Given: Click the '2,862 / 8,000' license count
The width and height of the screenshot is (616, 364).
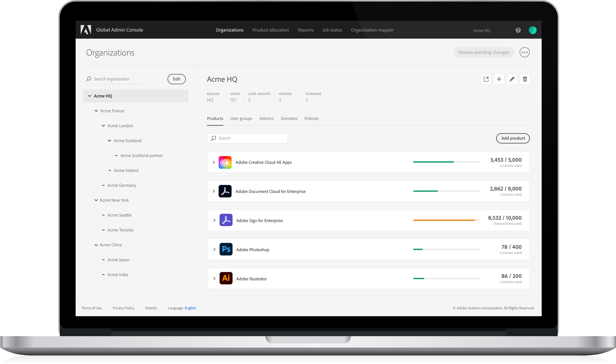Looking at the screenshot, I should coord(506,189).
